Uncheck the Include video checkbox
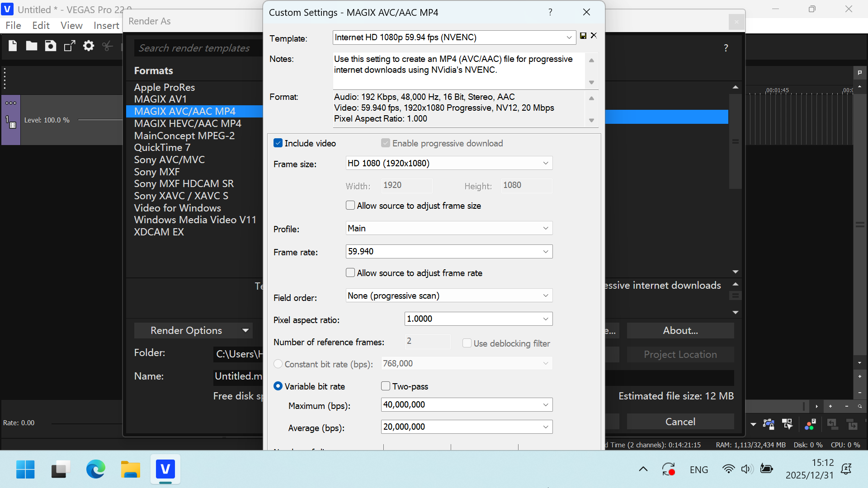868x488 pixels. click(278, 143)
